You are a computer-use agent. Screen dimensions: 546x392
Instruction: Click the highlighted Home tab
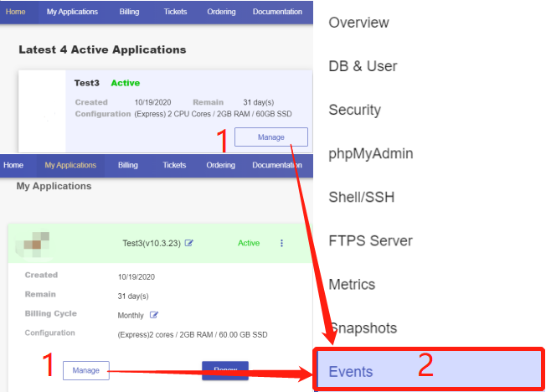pos(17,12)
